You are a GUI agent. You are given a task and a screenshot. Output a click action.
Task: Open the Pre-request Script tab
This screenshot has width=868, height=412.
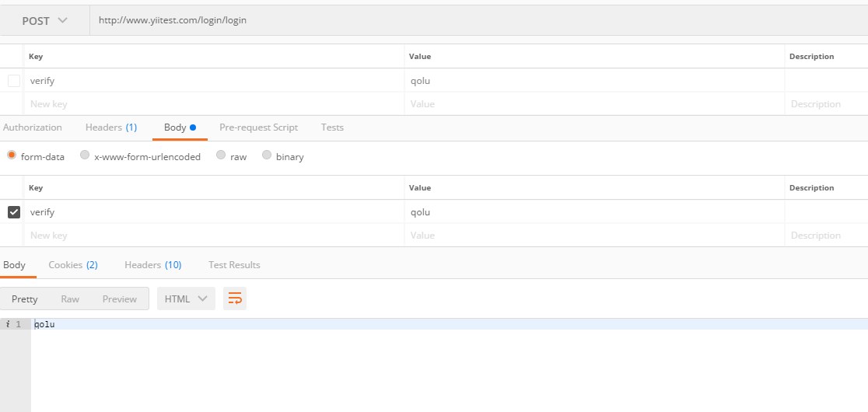coord(258,127)
